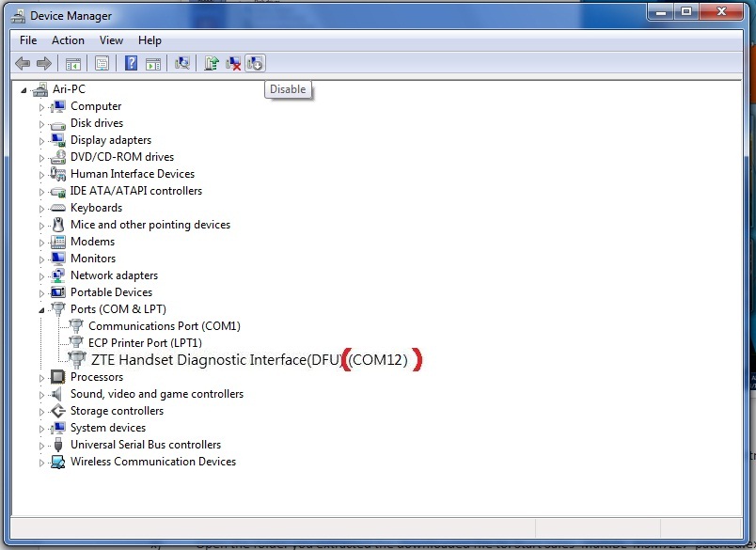Open the Action menu
The image size is (756, 550).
click(68, 40)
